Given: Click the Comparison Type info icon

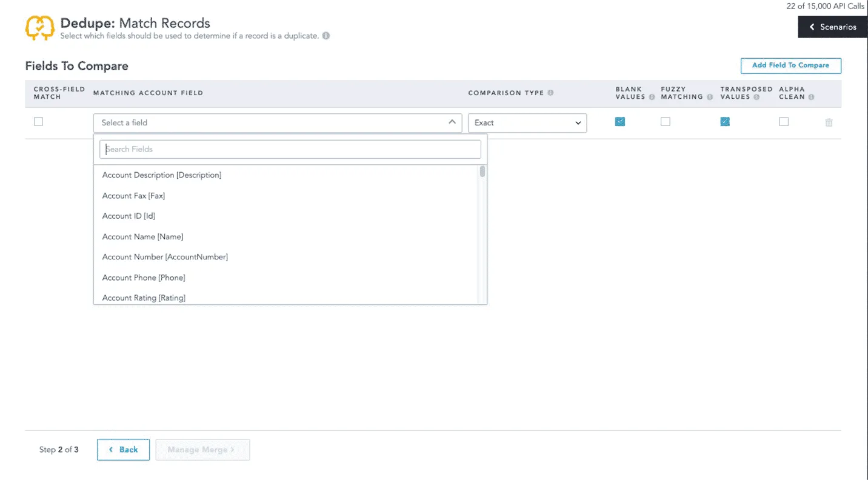Looking at the screenshot, I should click(x=550, y=93).
